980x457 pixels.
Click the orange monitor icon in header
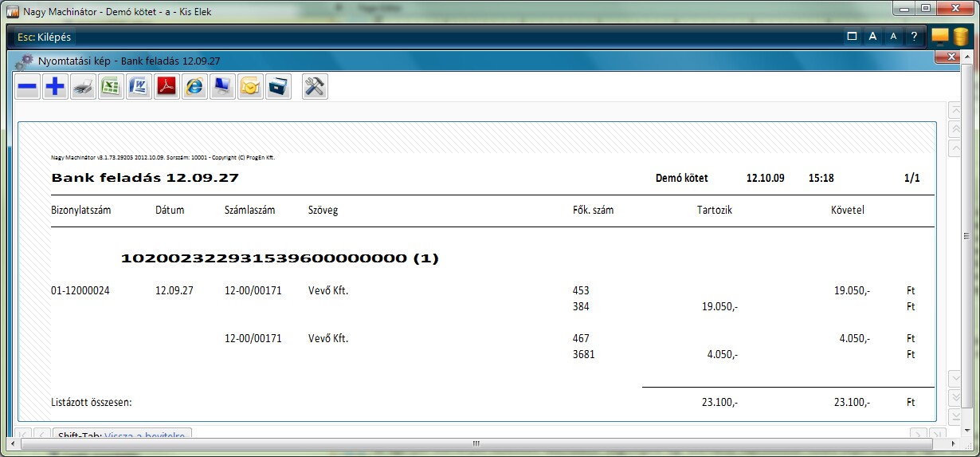coord(940,37)
